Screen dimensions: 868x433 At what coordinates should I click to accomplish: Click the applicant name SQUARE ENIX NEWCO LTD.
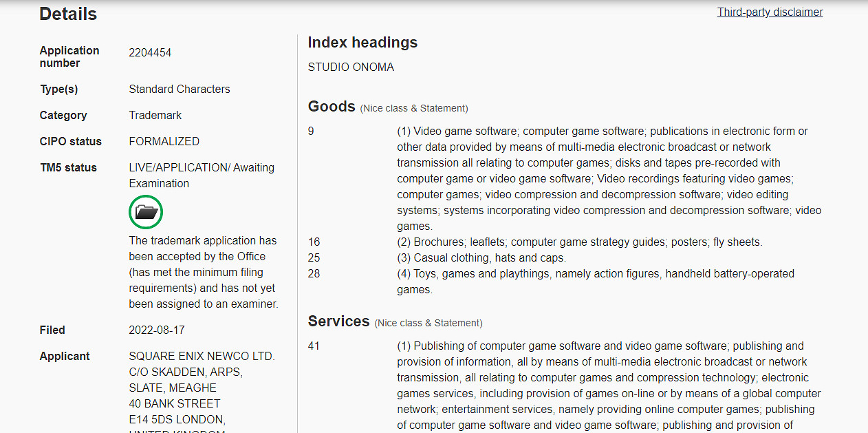(x=202, y=356)
